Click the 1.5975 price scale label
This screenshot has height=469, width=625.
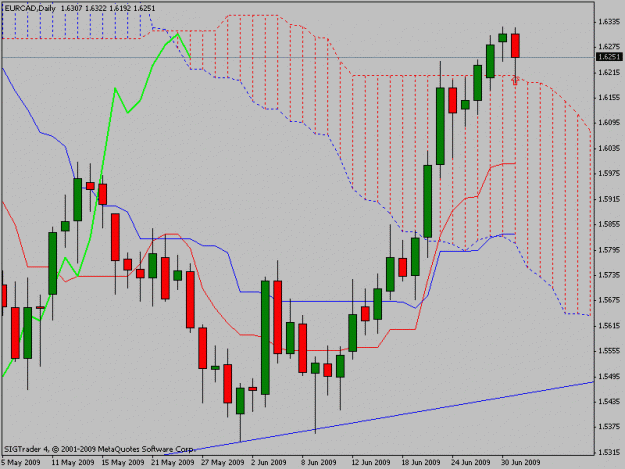(x=609, y=173)
